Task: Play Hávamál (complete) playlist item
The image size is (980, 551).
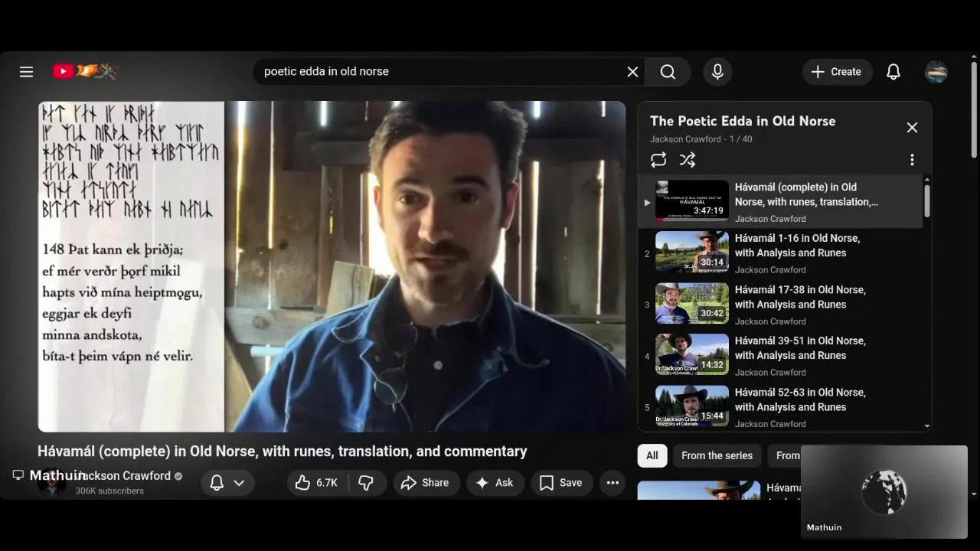Action: pyautogui.click(x=780, y=202)
